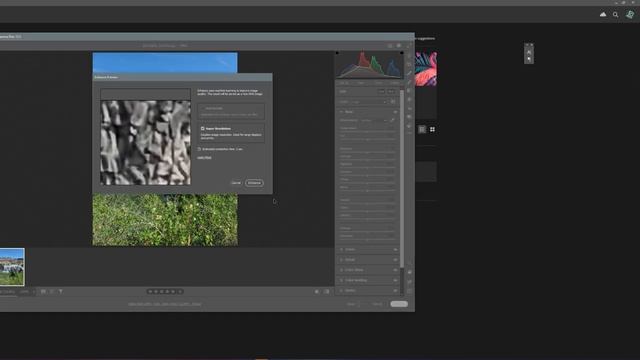Click the filmstrip filter funnel icon
Screen dimensions: 640x360
[x=60, y=292]
